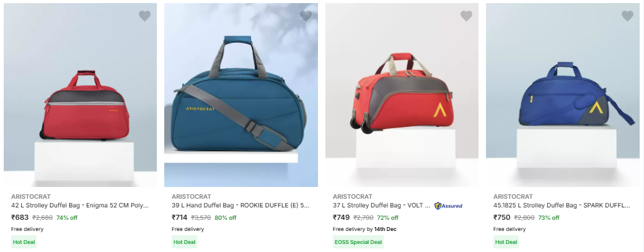Open the red Enigma duffel bag image
644x252 pixels.
click(80, 95)
